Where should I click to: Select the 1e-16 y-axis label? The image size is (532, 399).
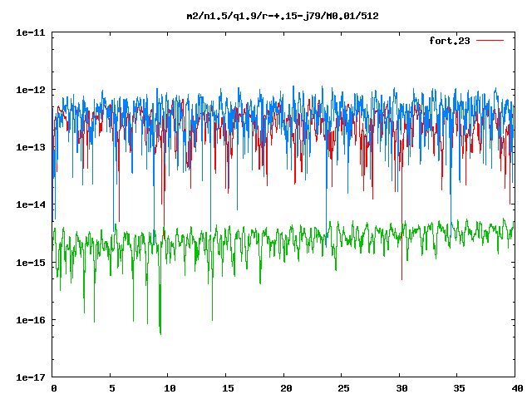click(x=31, y=320)
